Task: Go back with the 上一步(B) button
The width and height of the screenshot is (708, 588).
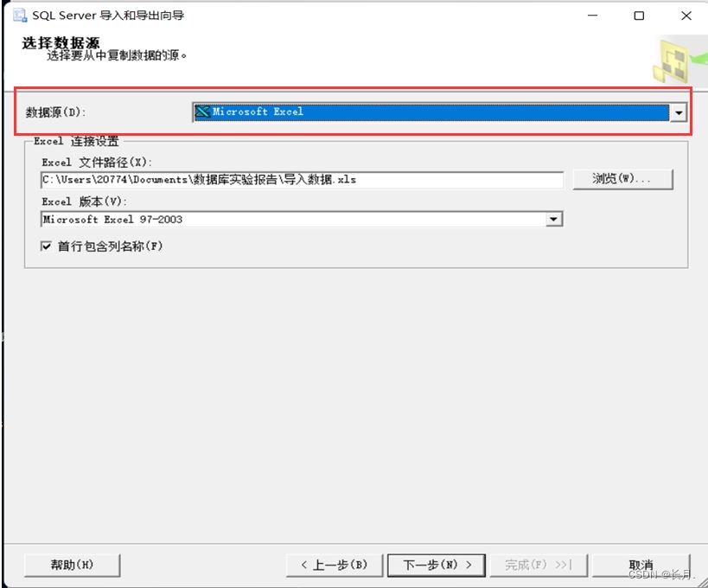Action: [335, 565]
